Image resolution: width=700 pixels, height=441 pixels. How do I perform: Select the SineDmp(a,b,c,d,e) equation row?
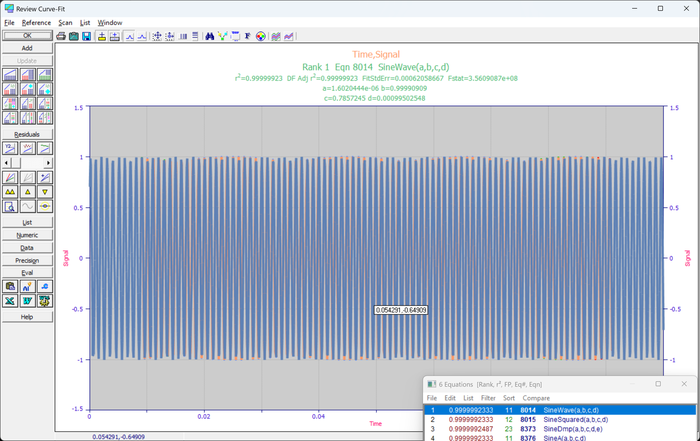tap(560, 429)
